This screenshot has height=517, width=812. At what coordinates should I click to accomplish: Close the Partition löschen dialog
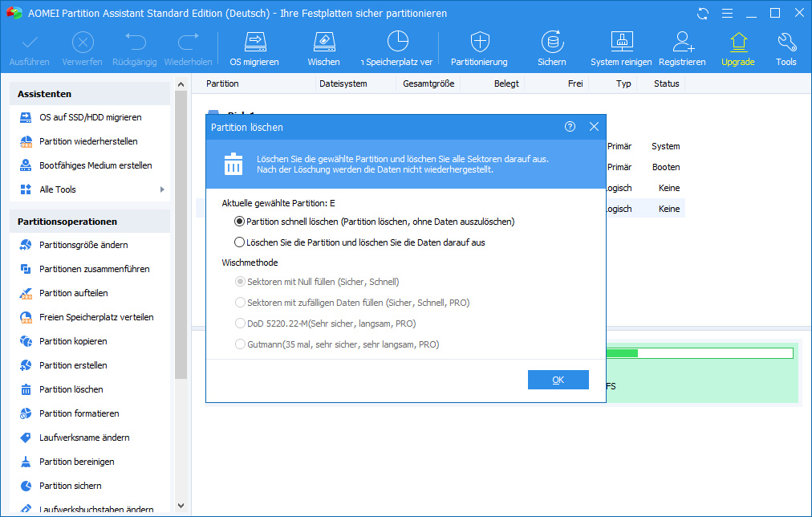(594, 127)
